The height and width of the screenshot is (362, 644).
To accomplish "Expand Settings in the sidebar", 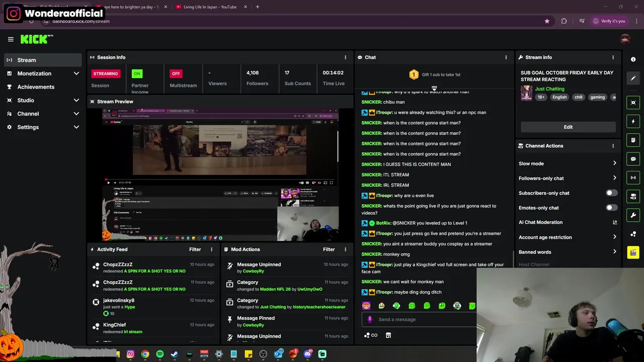I will [76, 127].
